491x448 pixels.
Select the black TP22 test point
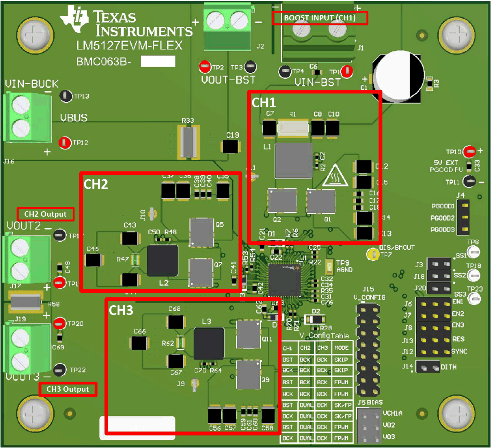(60, 370)
